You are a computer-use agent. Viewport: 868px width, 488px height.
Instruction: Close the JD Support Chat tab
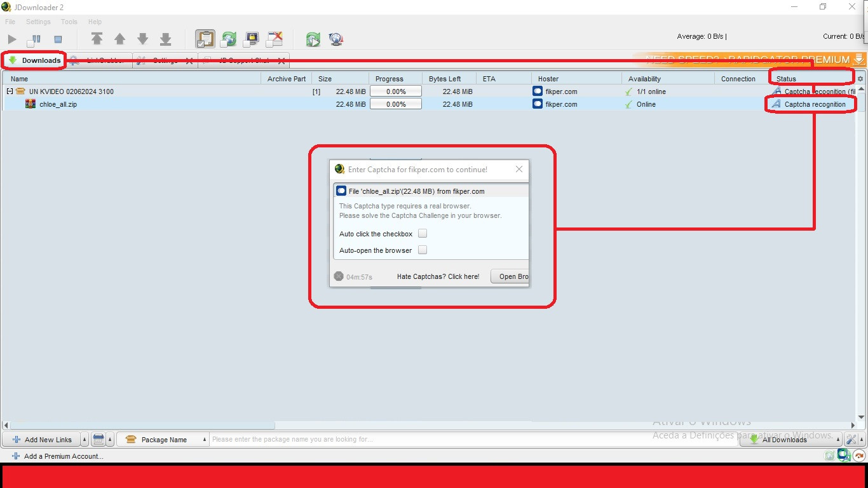pos(280,61)
